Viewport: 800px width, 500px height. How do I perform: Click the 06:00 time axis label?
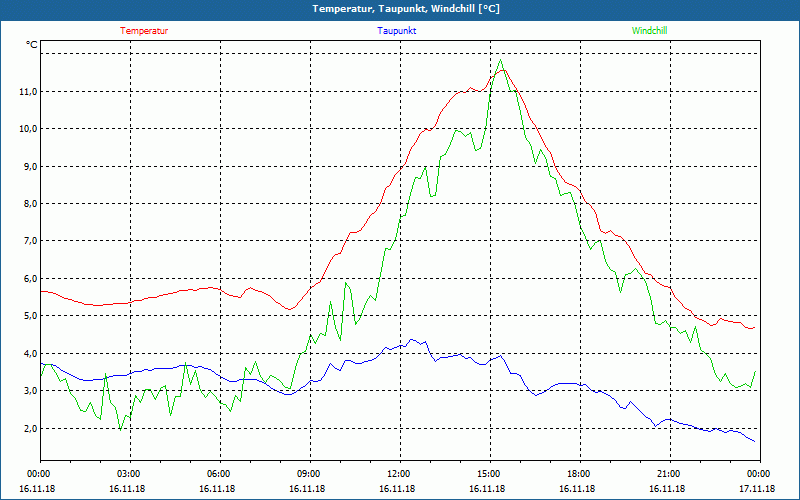[x=219, y=474]
